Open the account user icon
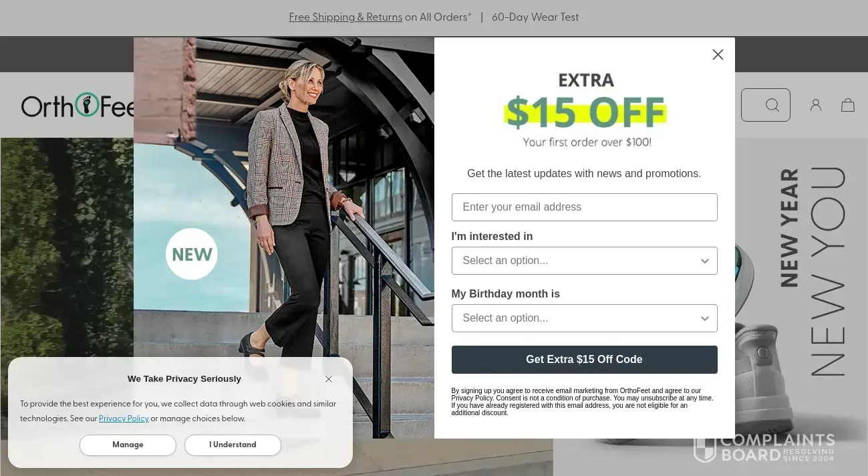Screen dimensions: 868x476 coord(816,105)
